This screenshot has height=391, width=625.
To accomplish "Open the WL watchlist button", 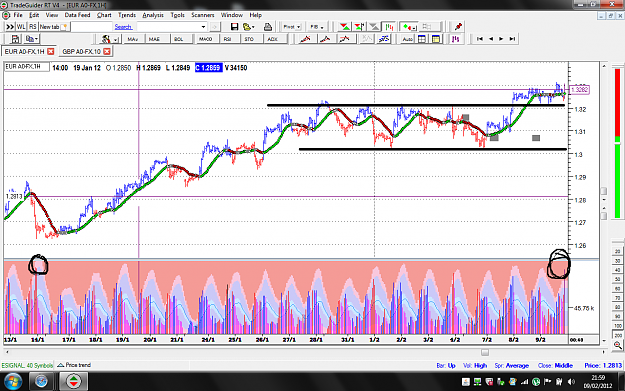I will [21, 27].
